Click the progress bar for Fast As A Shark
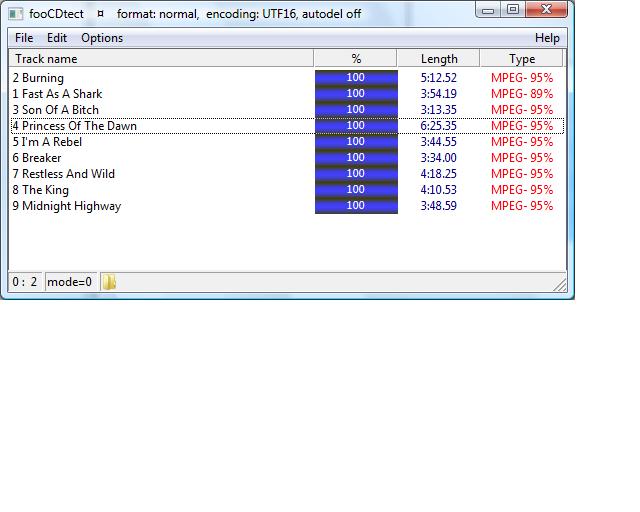This screenshot has height=512, width=640. [356, 93]
